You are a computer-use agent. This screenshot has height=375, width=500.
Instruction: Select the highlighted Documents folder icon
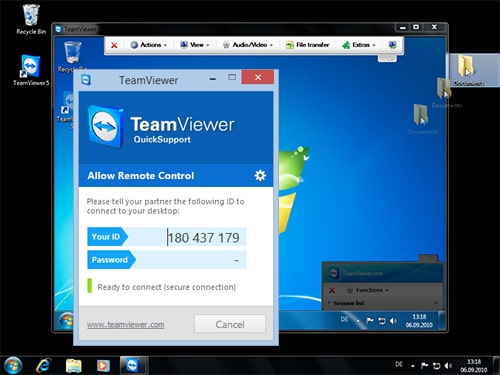[x=468, y=70]
